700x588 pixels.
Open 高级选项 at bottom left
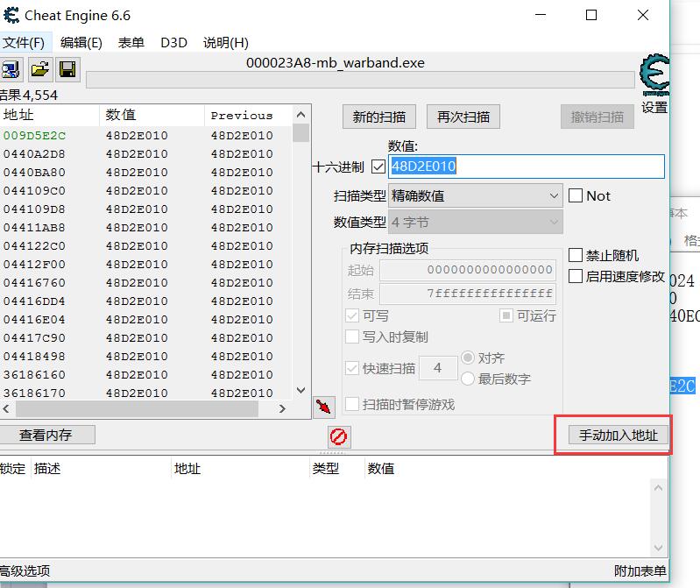[x=25, y=570]
